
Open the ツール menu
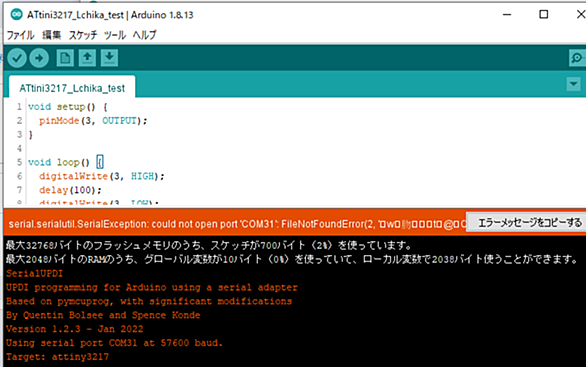(115, 35)
